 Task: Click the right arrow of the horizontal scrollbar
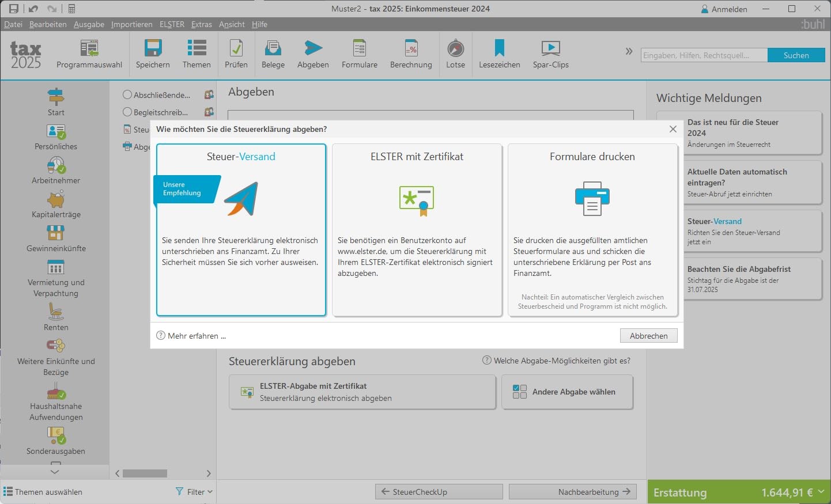point(209,473)
